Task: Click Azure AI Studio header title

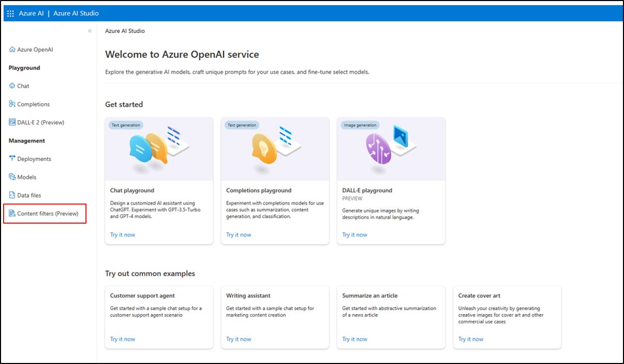Action: click(x=76, y=13)
